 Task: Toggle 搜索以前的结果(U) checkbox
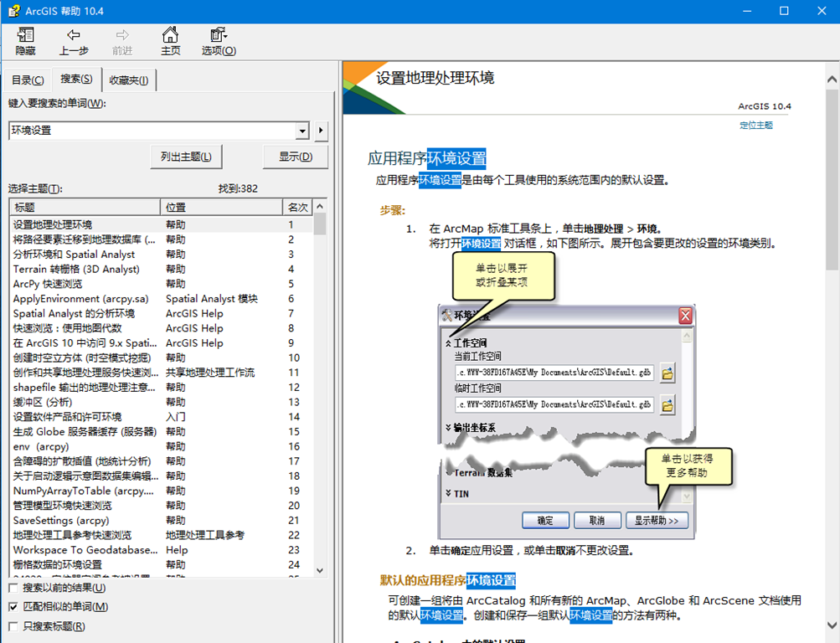[14, 588]
